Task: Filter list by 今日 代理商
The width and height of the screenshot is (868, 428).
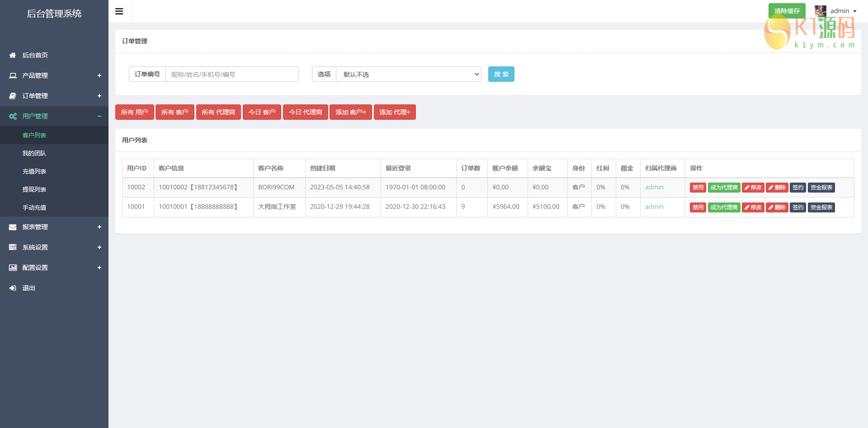Action: click(x=305, y=112)
